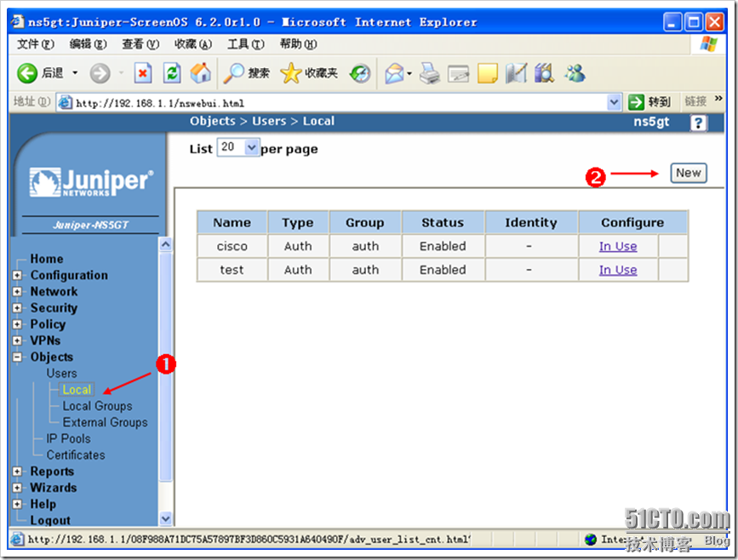Click the test name cell
738x560 pixels.
click(x=232, y=270)
